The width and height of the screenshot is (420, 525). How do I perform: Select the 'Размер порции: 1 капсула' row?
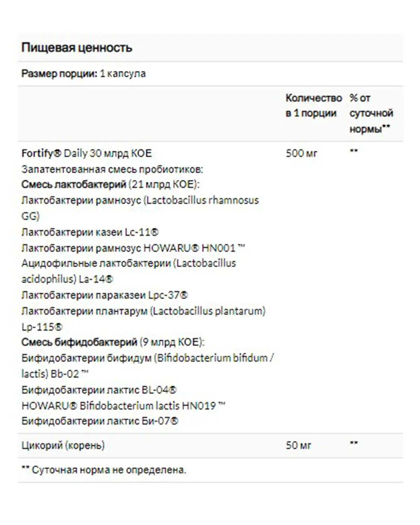210,74
